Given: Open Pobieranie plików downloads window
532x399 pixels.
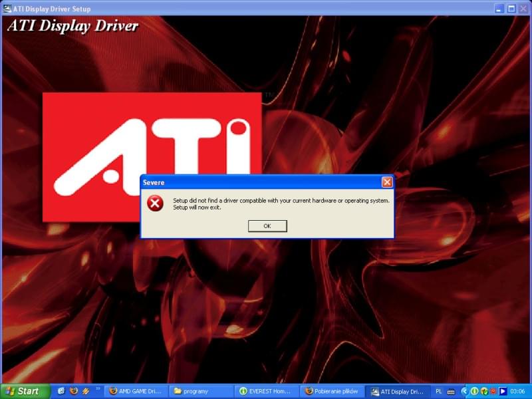Looking at the screenshot, I should point(332,391).
